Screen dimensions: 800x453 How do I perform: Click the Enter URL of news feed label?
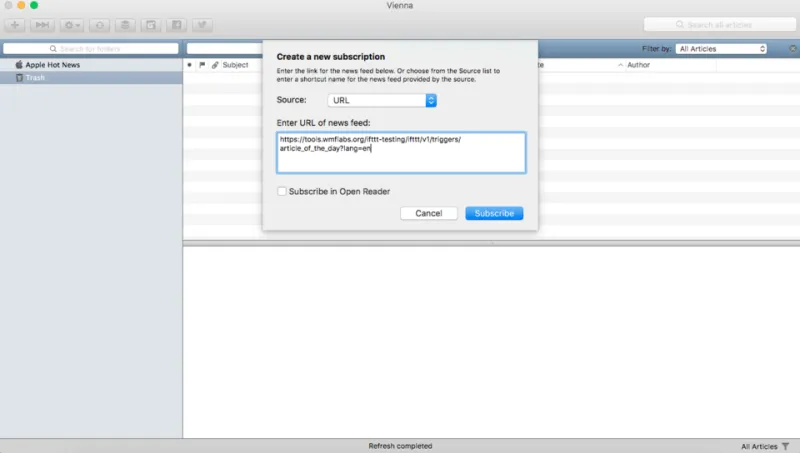point(323,123)
